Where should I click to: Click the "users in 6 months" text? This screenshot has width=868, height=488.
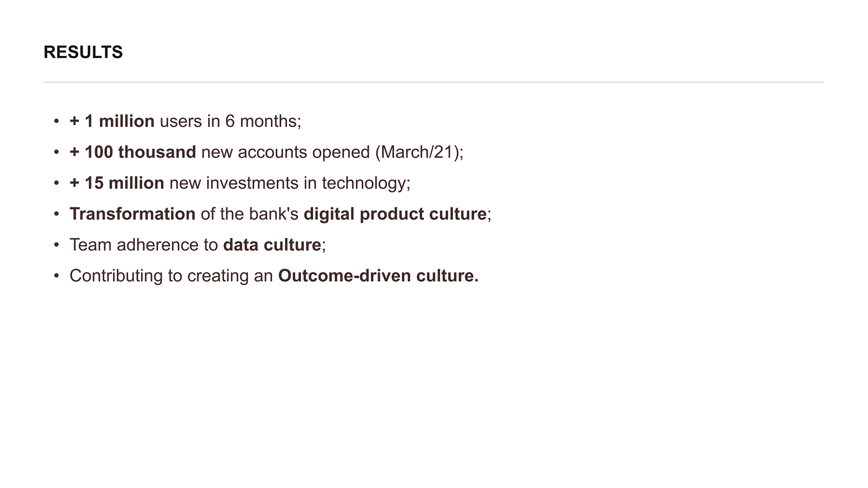(228, 121)
